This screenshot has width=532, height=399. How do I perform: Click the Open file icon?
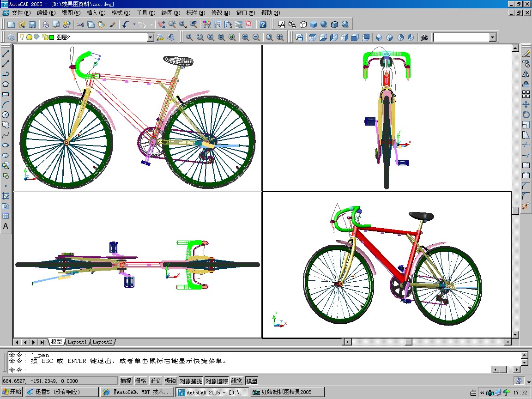pos(22,24)
